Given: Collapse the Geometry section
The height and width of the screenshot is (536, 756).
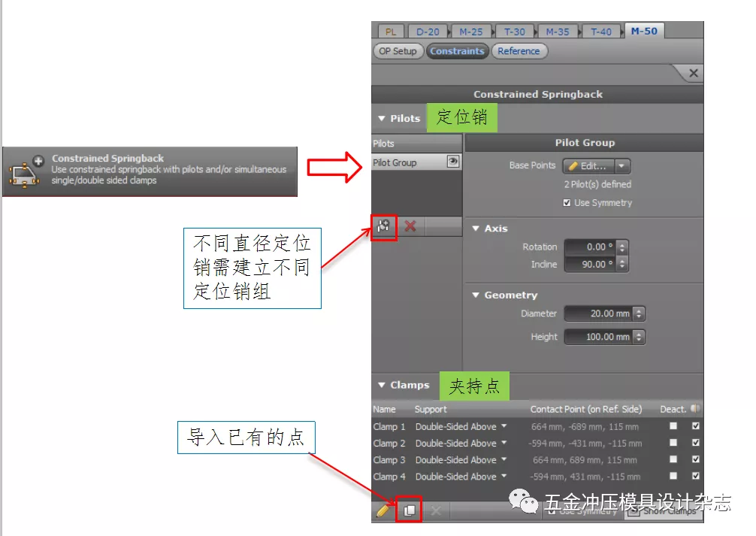Looking at the screenshot, I should tap(474, 295).
